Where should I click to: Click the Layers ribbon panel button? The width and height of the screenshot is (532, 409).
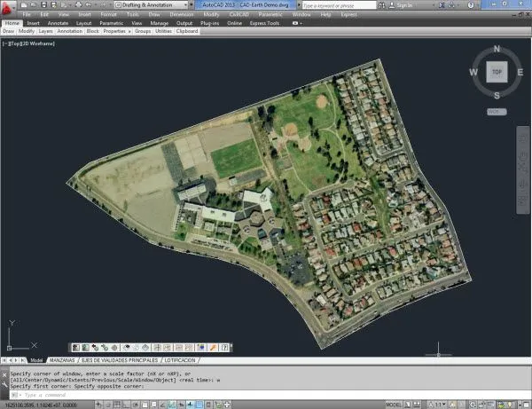[45, 31]
